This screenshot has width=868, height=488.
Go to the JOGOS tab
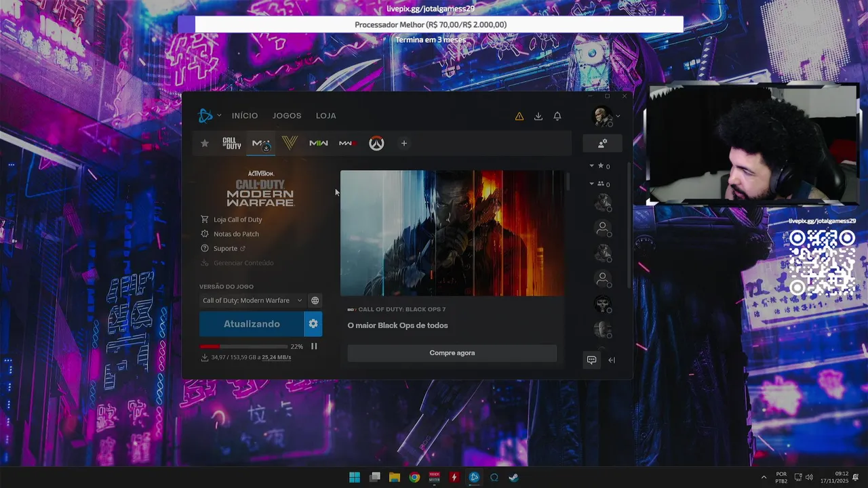[287, 116]
